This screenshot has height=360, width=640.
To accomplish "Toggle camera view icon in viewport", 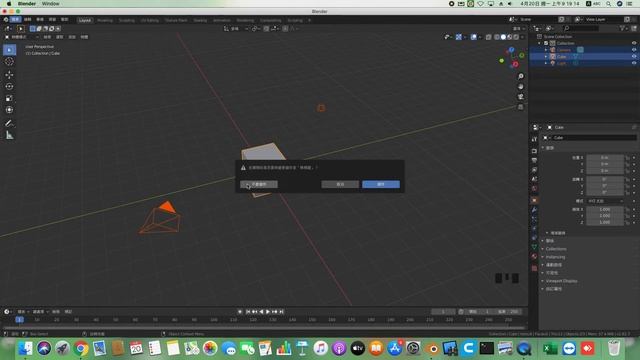I will point(521,97).
